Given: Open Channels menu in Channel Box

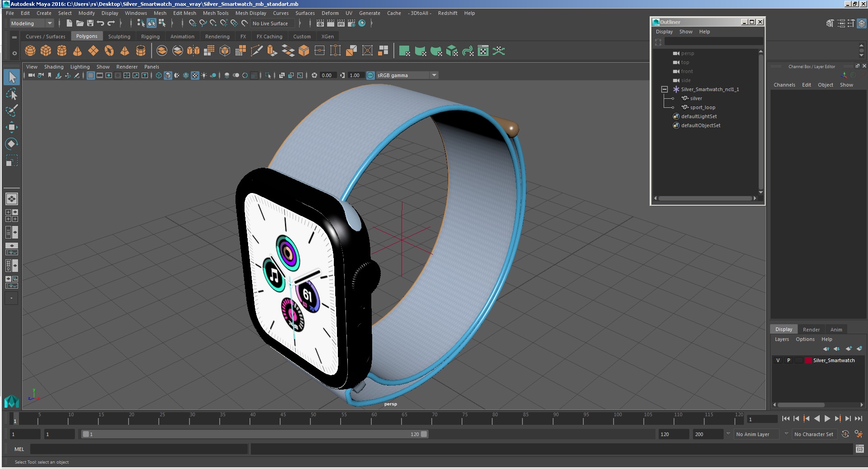Looking at the screenshot, I should click(x=785, y=85).
